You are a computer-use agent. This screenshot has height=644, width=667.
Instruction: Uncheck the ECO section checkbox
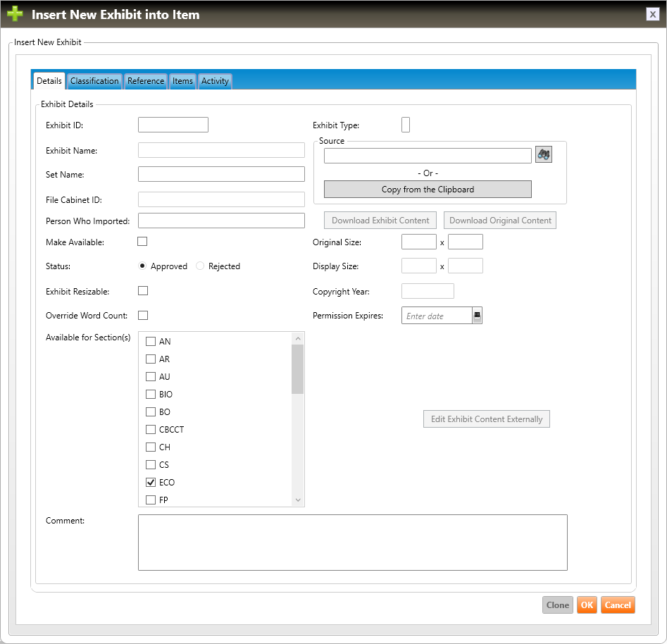(150, 483)
